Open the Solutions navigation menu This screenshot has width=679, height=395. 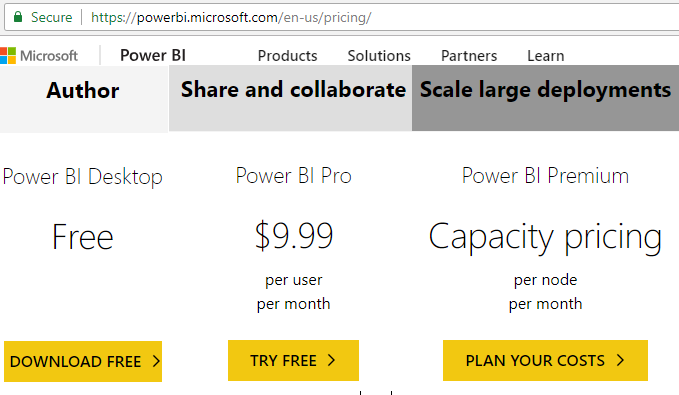click(379, 56)
